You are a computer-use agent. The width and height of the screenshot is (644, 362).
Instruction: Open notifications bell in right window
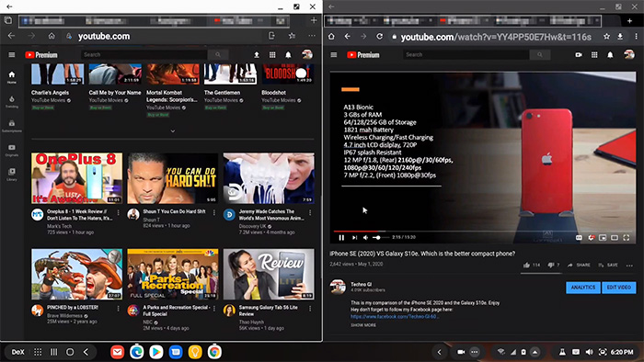[x=610, y=54]
